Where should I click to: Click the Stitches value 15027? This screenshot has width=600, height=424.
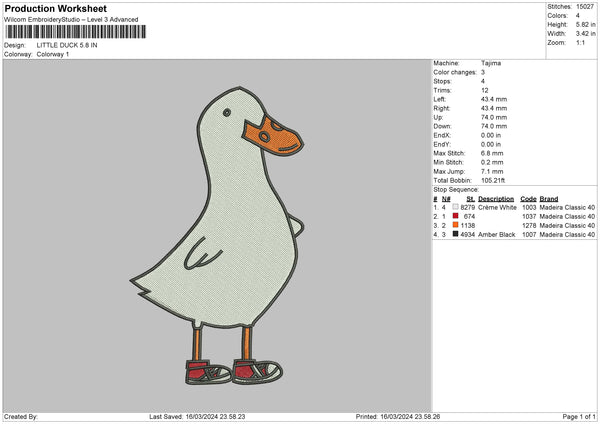pos(585,7)
